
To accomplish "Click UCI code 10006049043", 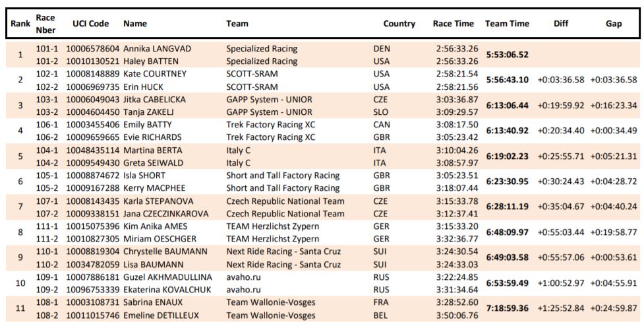I will (x=93, y=100).
